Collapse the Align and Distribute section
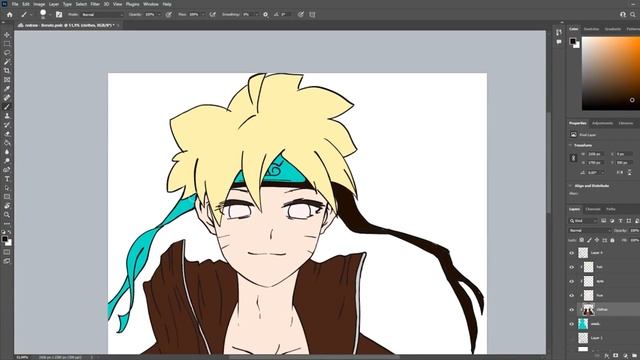Viewport: 640px width, 360px height. (x=571, y=186)
